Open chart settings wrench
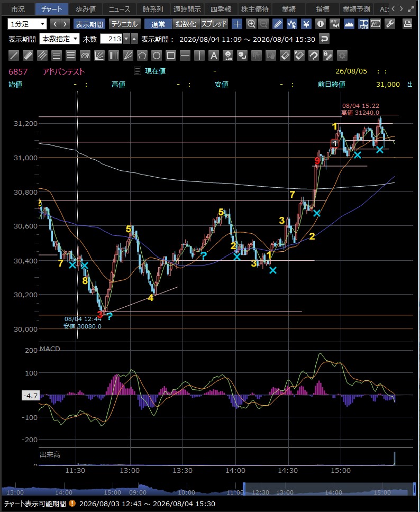The image size is (420, 512). tap(390, 24)
